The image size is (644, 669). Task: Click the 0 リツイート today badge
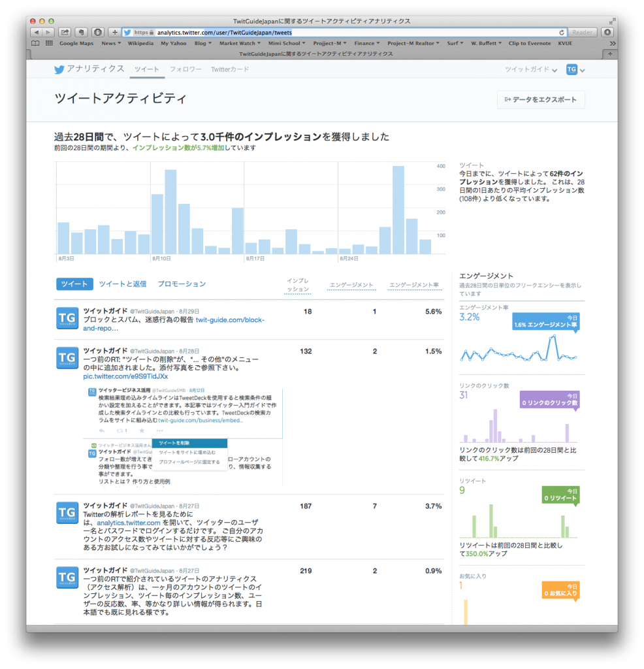(x=560, y=495)
